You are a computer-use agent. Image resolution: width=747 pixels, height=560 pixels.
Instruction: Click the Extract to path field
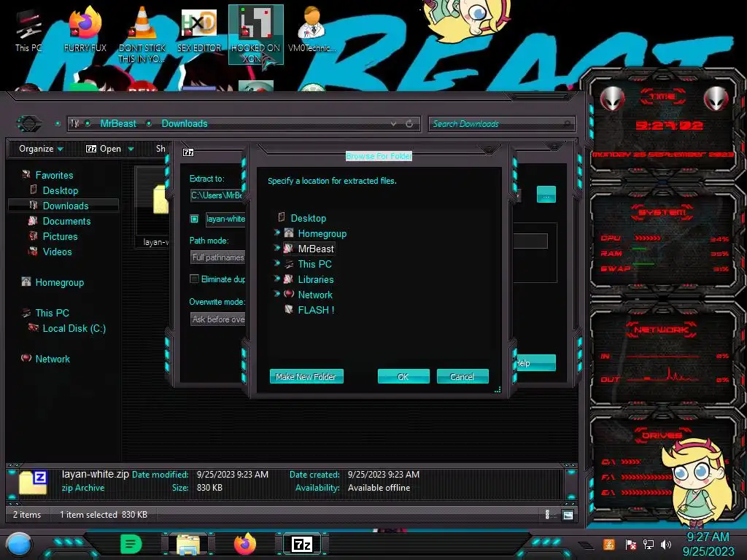click(217, 195)
